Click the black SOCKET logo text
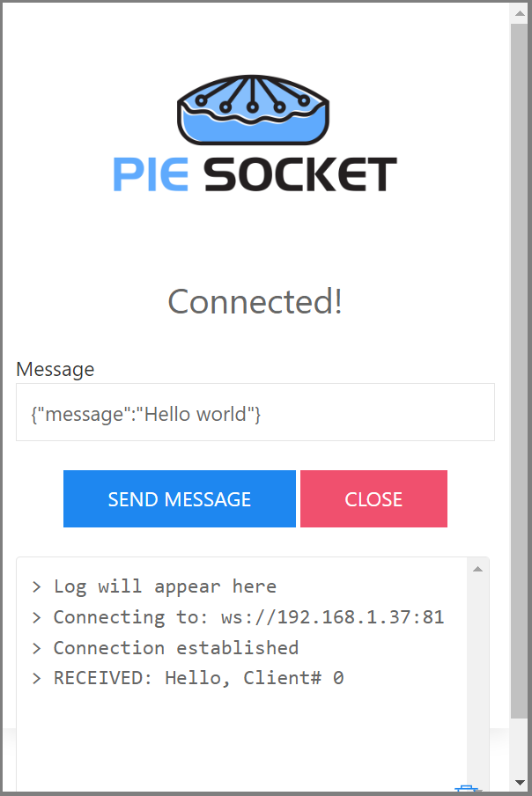Image resolution: width=532 pixels, height=796 pixels. (300, 174)
